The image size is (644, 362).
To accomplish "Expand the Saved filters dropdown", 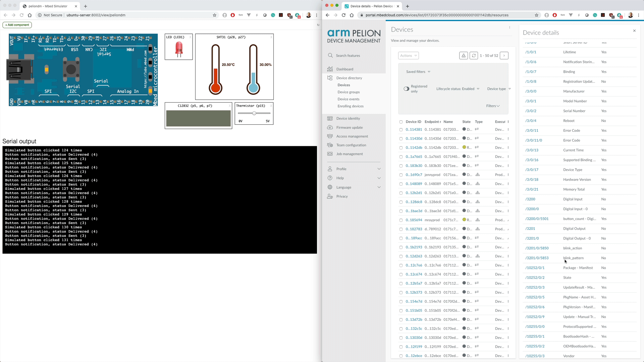I will pos(418,72).
